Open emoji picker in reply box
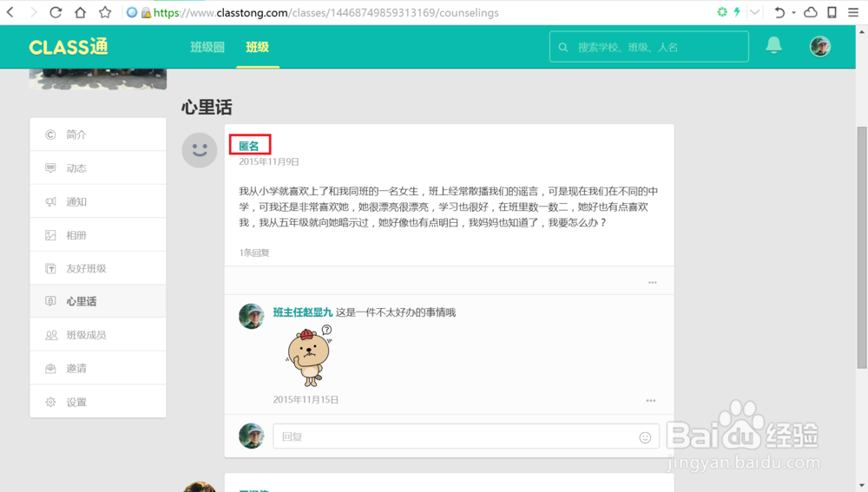The image size is (868, 492). click(x=645, y=437)
